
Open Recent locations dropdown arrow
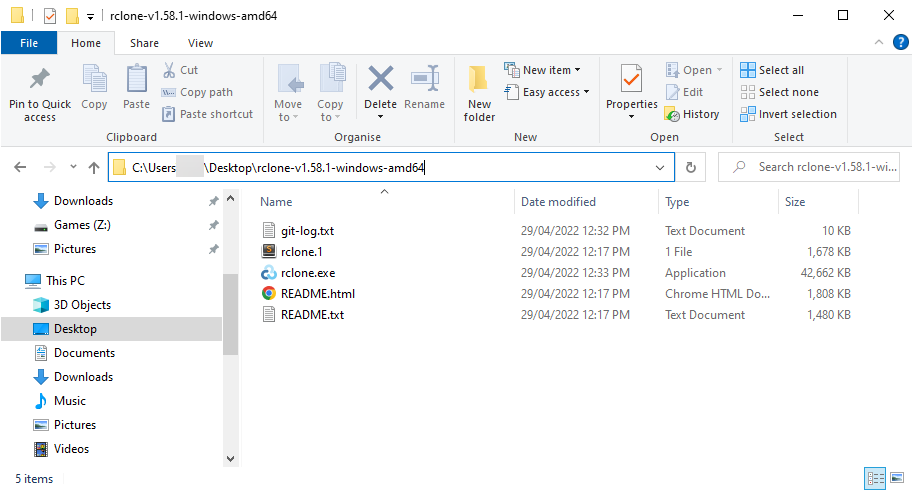click(73, 167)
